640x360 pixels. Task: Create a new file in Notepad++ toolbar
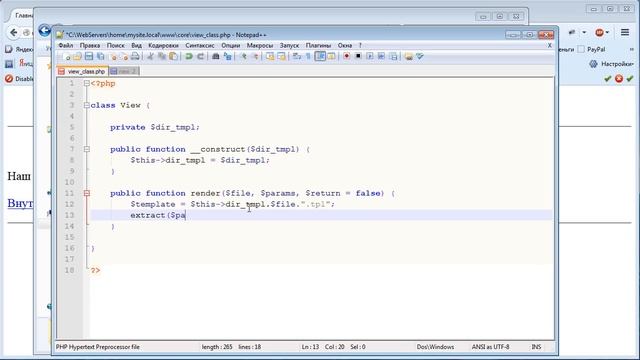[x=68, y=57]
